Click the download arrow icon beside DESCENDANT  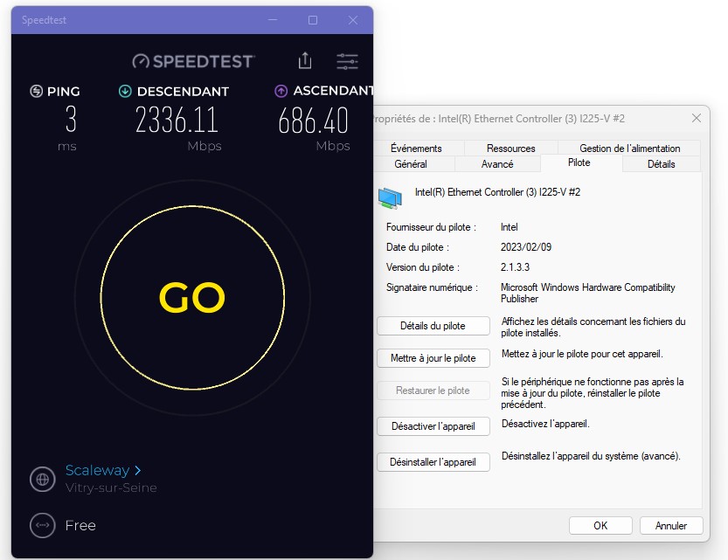[x=125, y=91]
